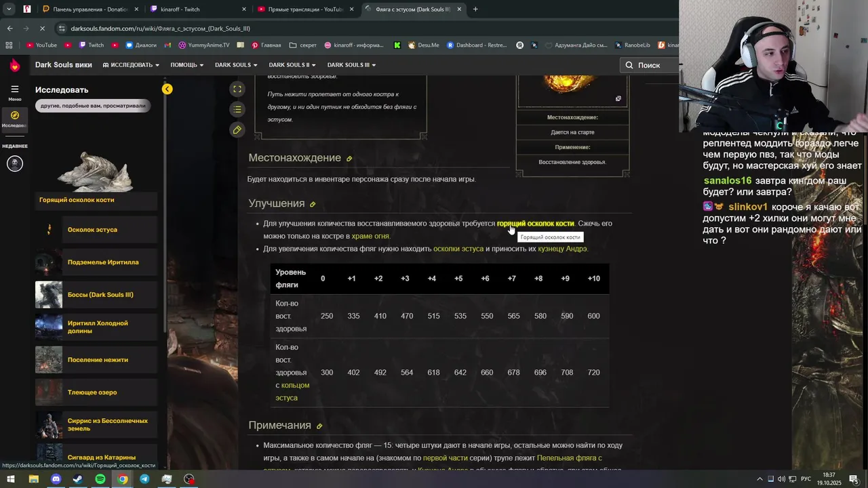Open the горящий осколок кости link
Screen dimensions: 868x488
(535, 224)
